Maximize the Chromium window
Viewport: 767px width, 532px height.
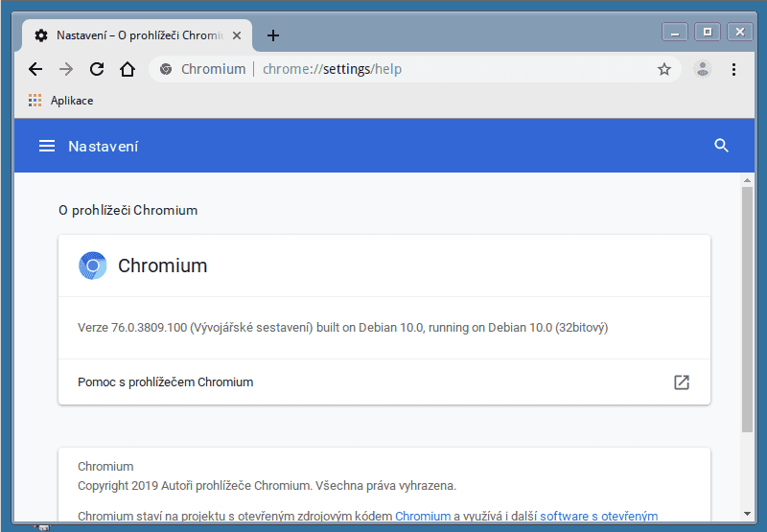pos(708,33)
